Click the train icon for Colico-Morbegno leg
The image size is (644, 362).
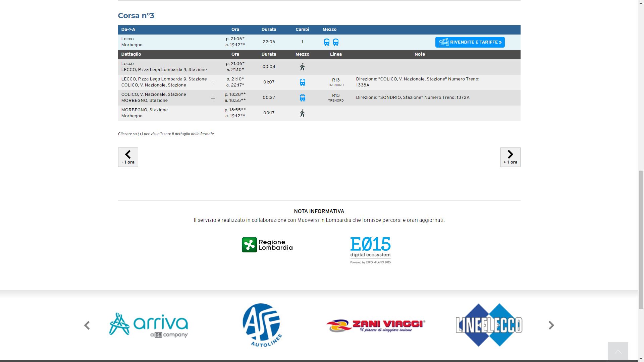(302, 98)
